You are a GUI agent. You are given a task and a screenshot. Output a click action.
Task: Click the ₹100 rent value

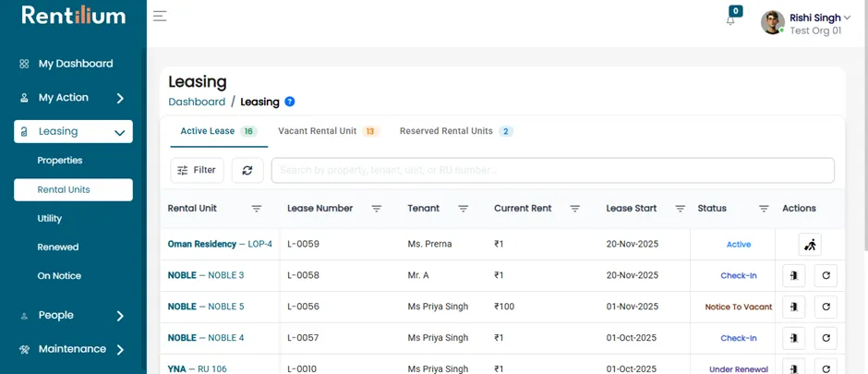pos(504,307)
